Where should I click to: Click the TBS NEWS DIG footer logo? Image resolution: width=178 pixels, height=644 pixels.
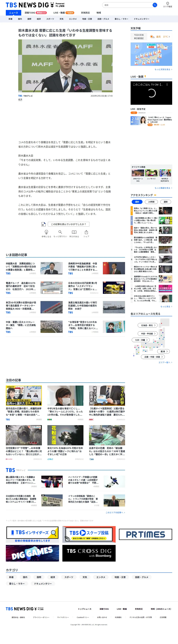coord(25,609)
